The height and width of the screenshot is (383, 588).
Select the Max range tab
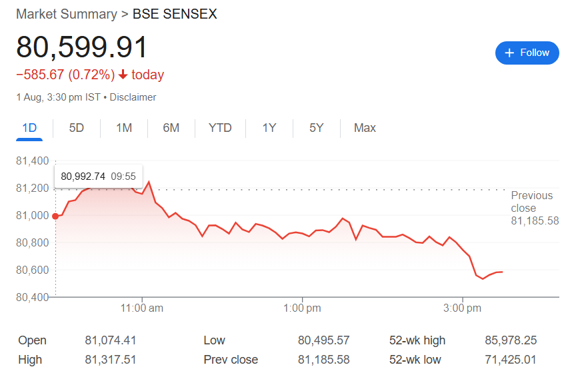tap(365, 128)
